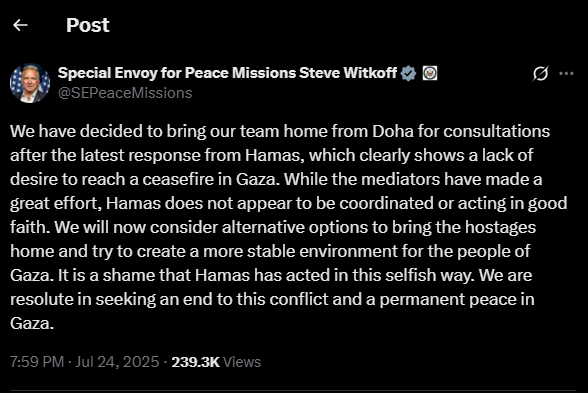Click the word Views beside the count

(x=242, y=362)
